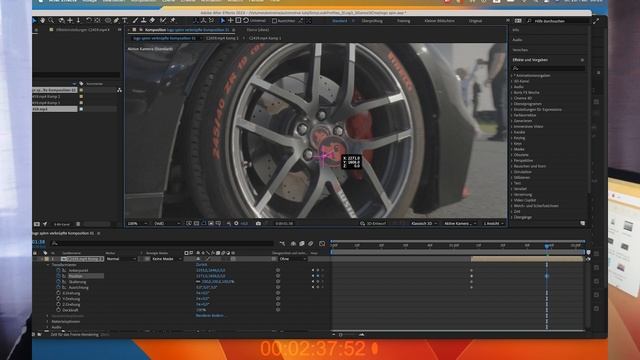This screenshot has width=640, height=360.
Task: Select the Rotation tool in toolbar
Action: [88, 20]
